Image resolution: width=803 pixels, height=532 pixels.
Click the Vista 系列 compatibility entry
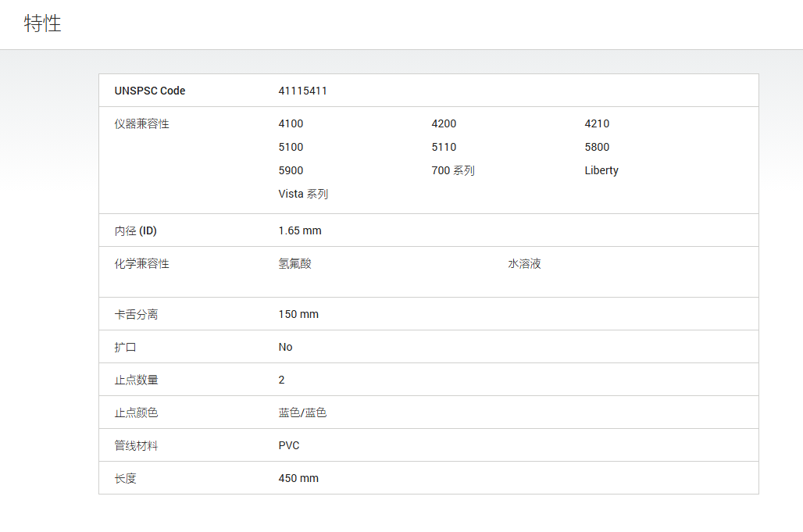point(303,194)
